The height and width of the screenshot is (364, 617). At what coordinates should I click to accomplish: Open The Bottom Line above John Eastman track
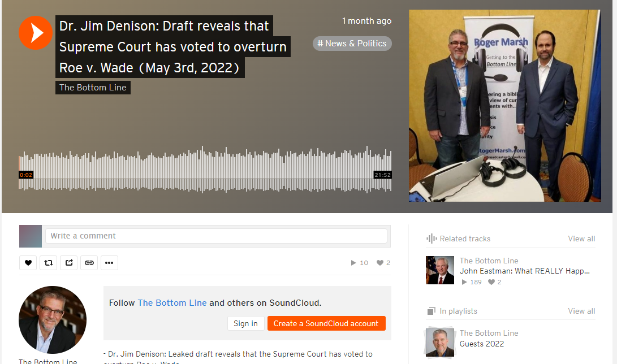[x=489, y=261]
